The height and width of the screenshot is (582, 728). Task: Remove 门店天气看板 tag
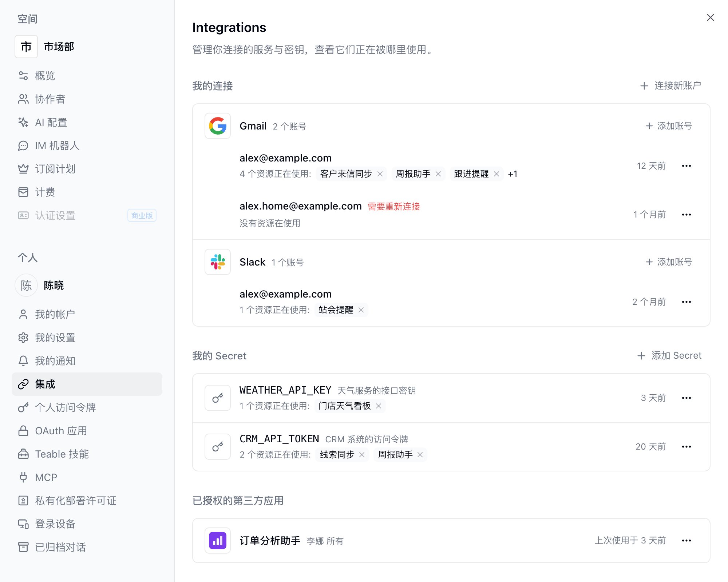click(x=379, y=406)
